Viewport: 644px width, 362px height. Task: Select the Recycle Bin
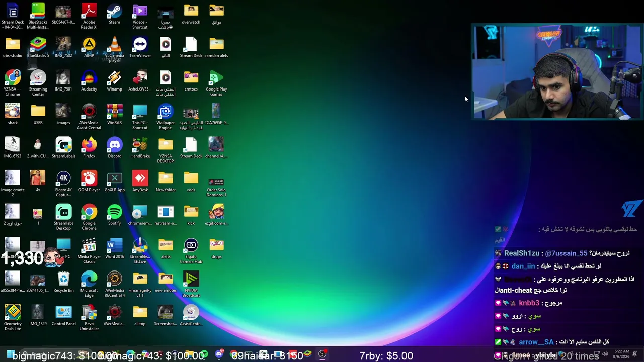[63, 282]
